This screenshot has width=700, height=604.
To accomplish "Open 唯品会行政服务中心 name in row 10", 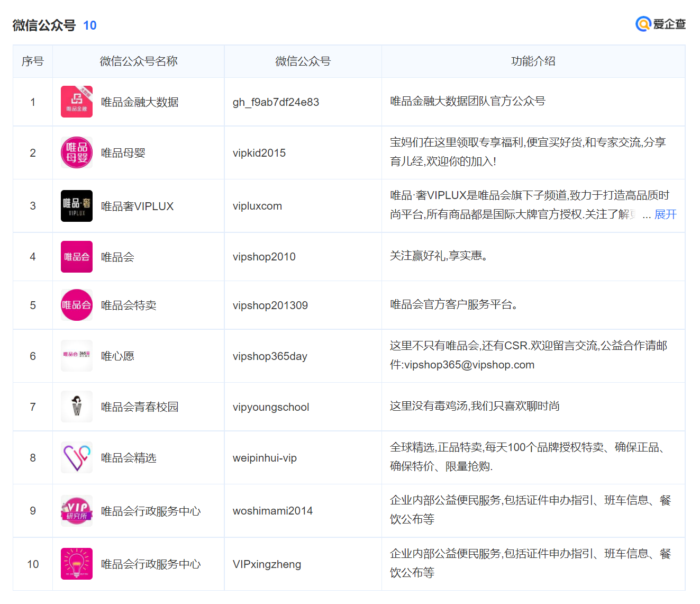I will coord(151,564).
